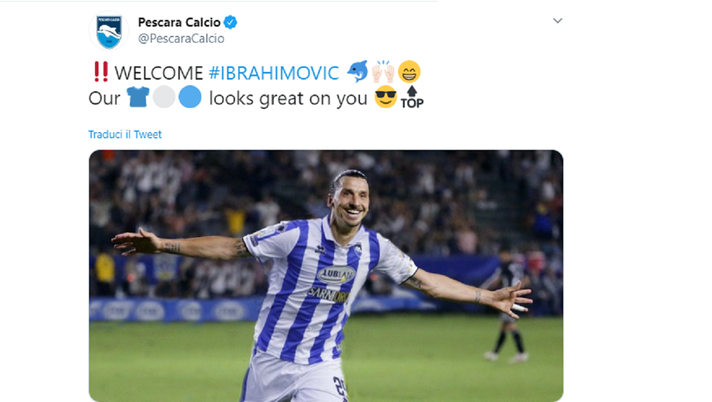Click the blue t-shirt emoji

138,97
